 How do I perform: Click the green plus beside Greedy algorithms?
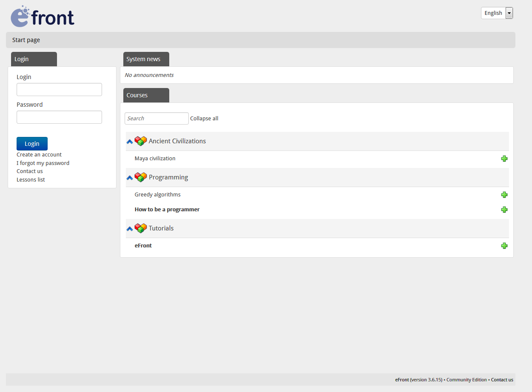pyautogui.click(x=504, y=194)
